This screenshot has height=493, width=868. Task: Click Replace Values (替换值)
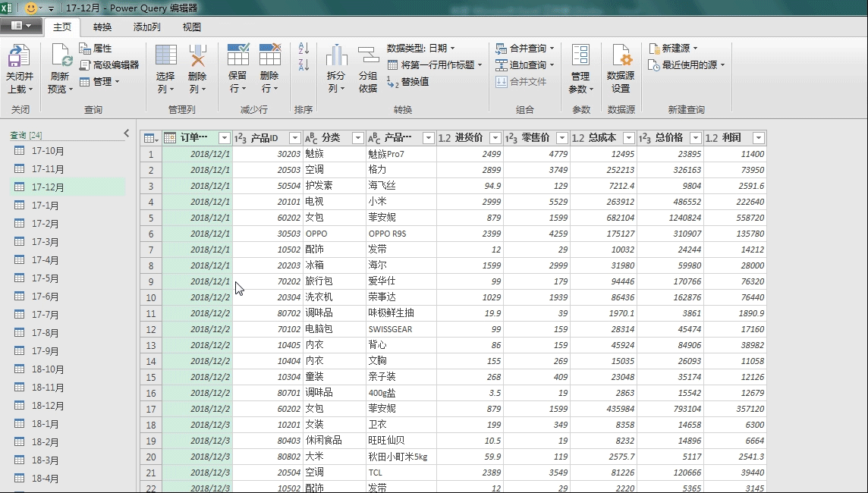tap(408, 82)
